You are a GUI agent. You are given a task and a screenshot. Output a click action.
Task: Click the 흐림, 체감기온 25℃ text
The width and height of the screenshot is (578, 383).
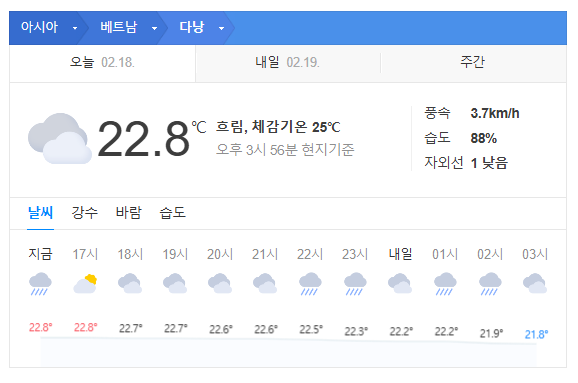point(278,127)
